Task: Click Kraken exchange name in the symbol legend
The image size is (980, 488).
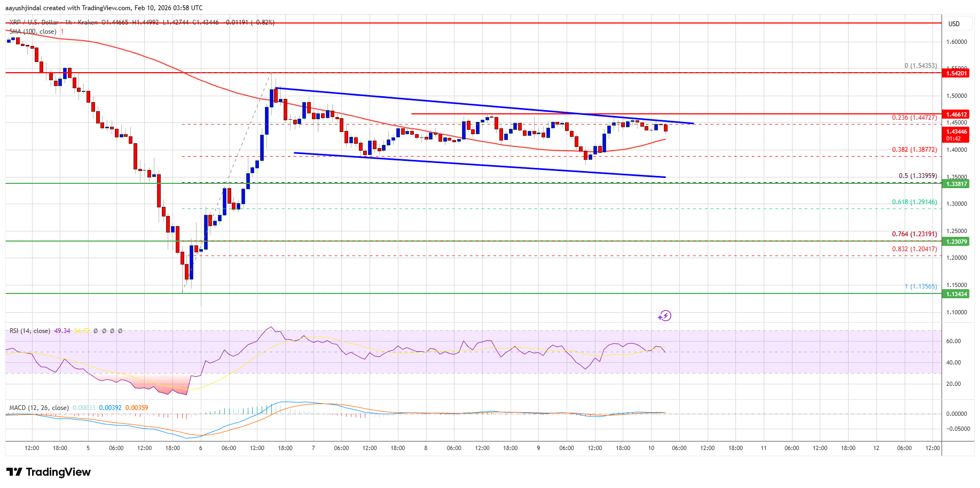Action: (x=87, y=23)
